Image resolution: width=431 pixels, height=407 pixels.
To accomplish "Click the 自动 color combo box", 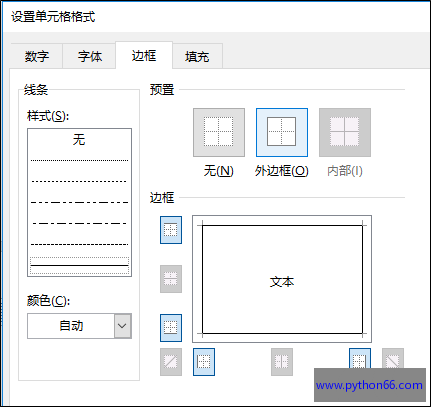I will click(79, 326).
